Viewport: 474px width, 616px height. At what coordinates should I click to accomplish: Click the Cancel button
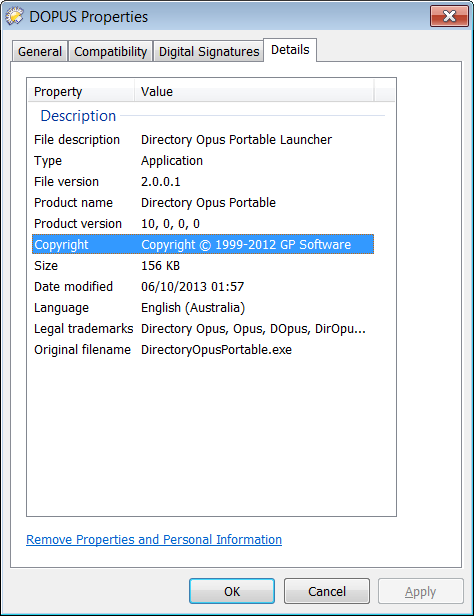[327, 591]
